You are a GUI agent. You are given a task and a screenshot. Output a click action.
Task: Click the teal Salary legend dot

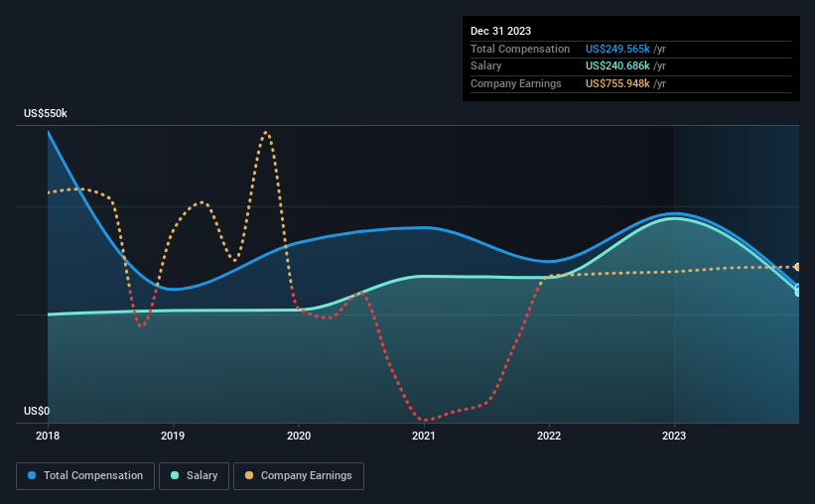pyautogui.click(x=175, y=475)
